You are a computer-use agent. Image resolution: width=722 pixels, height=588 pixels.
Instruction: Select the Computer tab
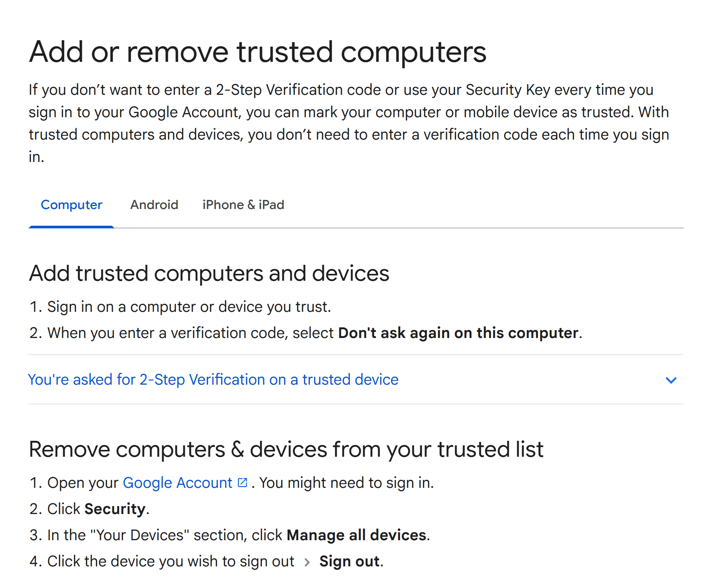click(71, 205)
